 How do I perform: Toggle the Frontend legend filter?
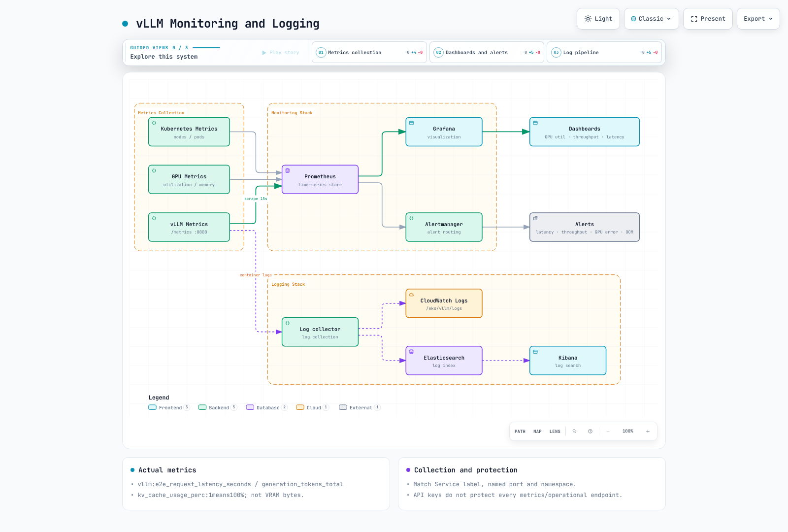click(169, 407)
